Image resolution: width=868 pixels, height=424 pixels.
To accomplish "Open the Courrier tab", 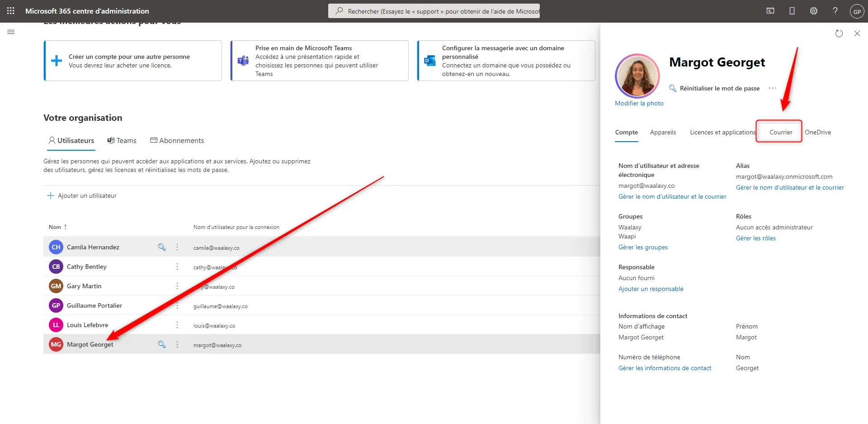I will (x=781, y=132).
